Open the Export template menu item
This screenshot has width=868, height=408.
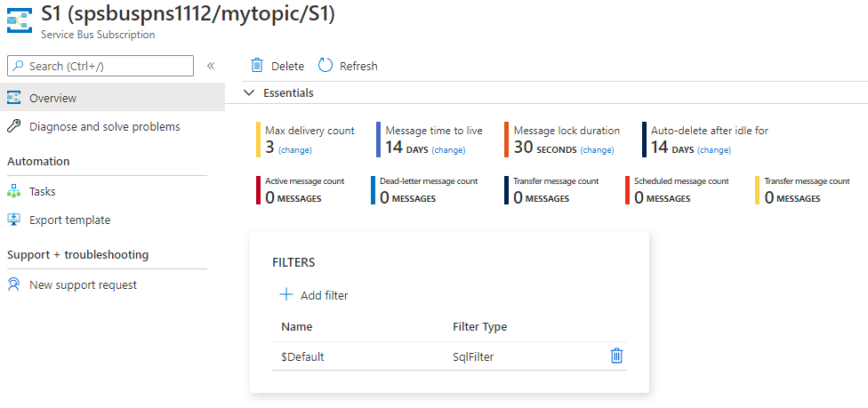[x=69, y=220]
